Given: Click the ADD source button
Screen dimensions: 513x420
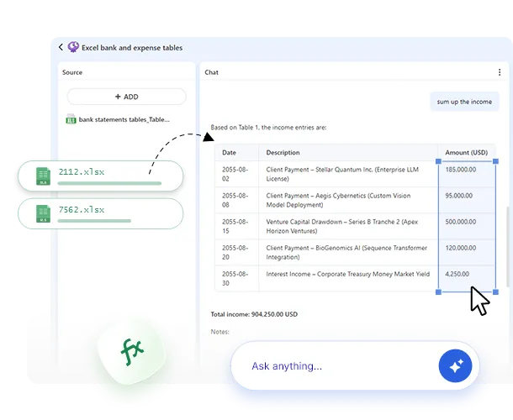Looking at the screenshot, I should click(x=127, y=97).
